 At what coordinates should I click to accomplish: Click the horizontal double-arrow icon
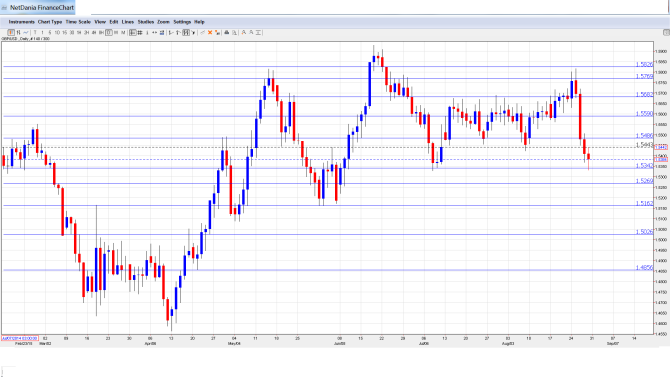point(154,32)
